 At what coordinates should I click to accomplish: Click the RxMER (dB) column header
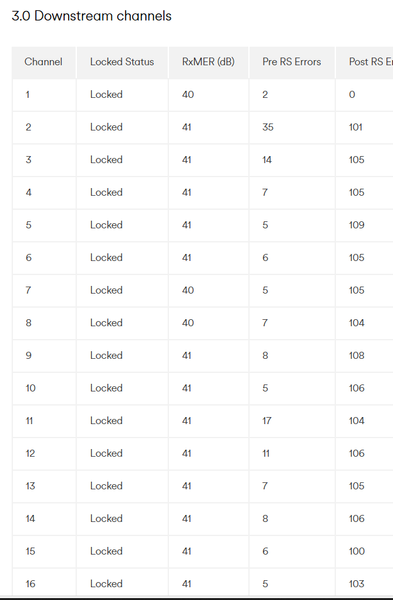pos(208,62)
